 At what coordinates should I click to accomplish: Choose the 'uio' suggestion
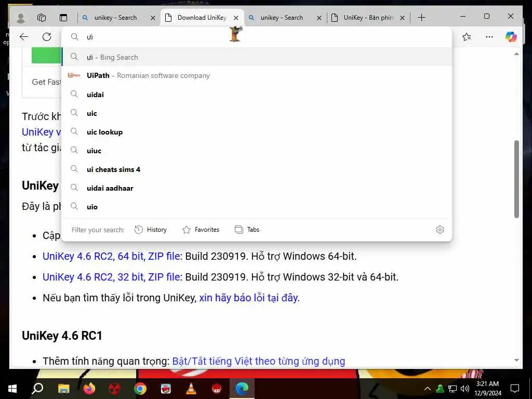pos(257,207)
